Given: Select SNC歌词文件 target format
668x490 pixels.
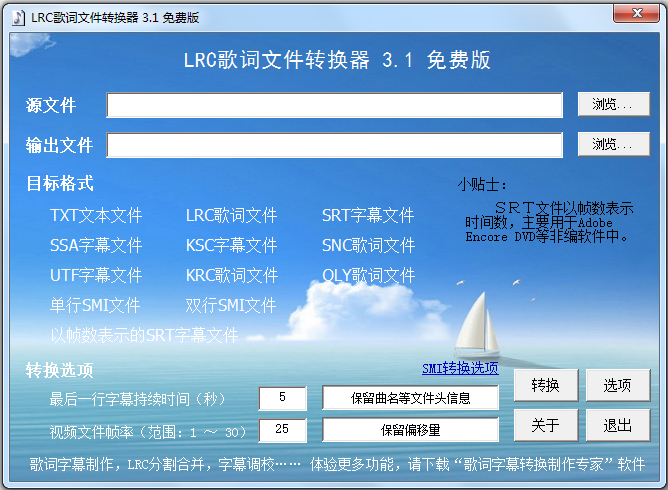Looking at the screenshot, I should click(369, 245).
